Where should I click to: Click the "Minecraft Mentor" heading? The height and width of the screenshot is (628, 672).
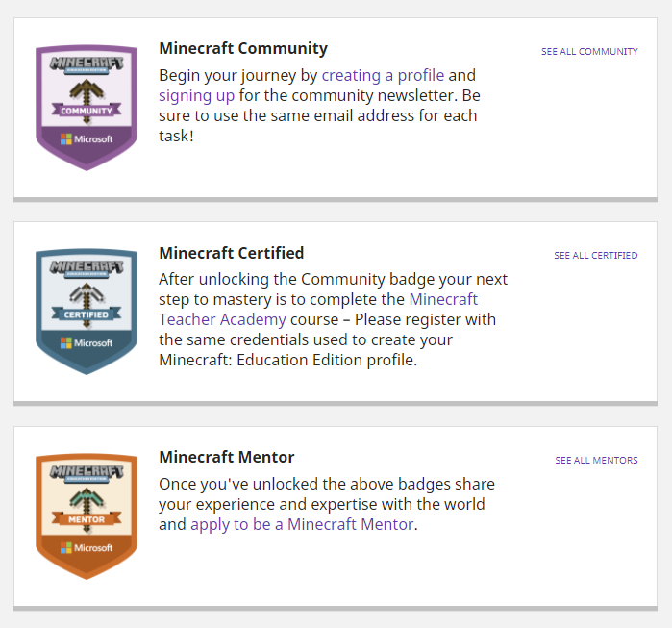click(226, 457)
